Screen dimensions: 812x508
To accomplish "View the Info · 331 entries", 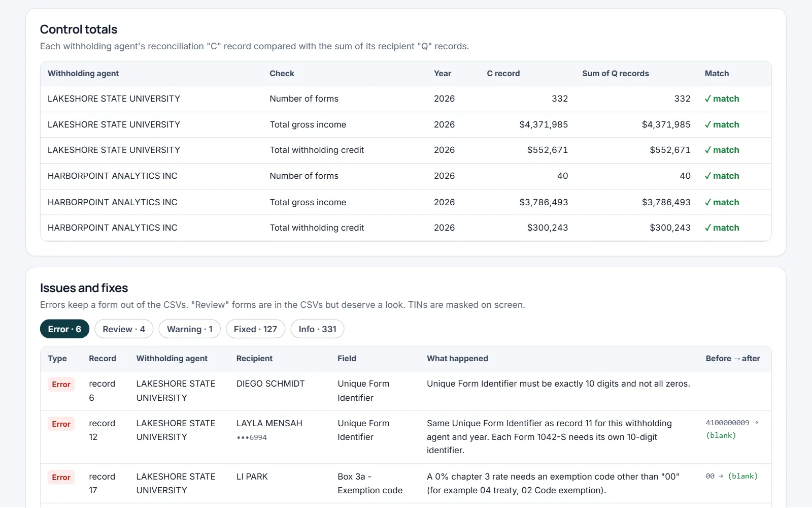I will pos(317,329).
